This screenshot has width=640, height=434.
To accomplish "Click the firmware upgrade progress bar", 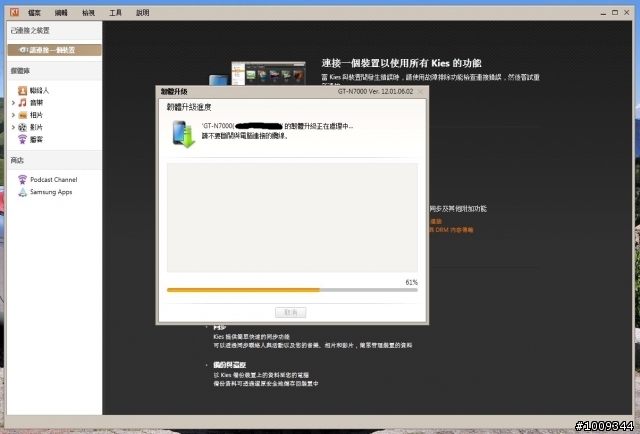I will tap(292, 290).
